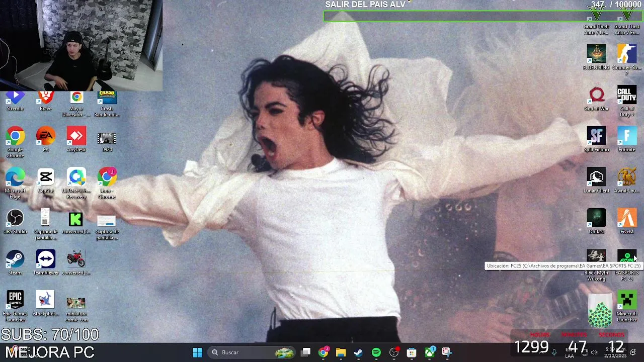
Task: Select the CapCut desktop shortcut
Action: tap(46, 181)
